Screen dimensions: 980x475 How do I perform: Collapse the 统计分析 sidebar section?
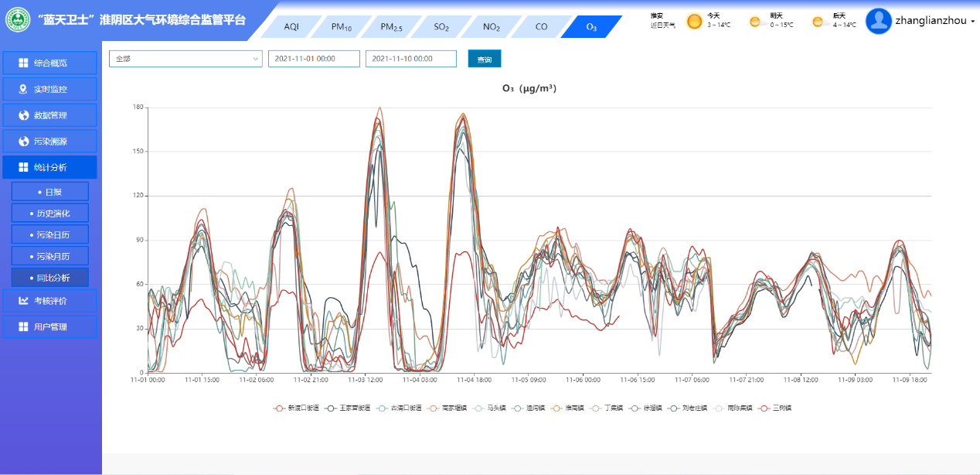coord(49,167)
